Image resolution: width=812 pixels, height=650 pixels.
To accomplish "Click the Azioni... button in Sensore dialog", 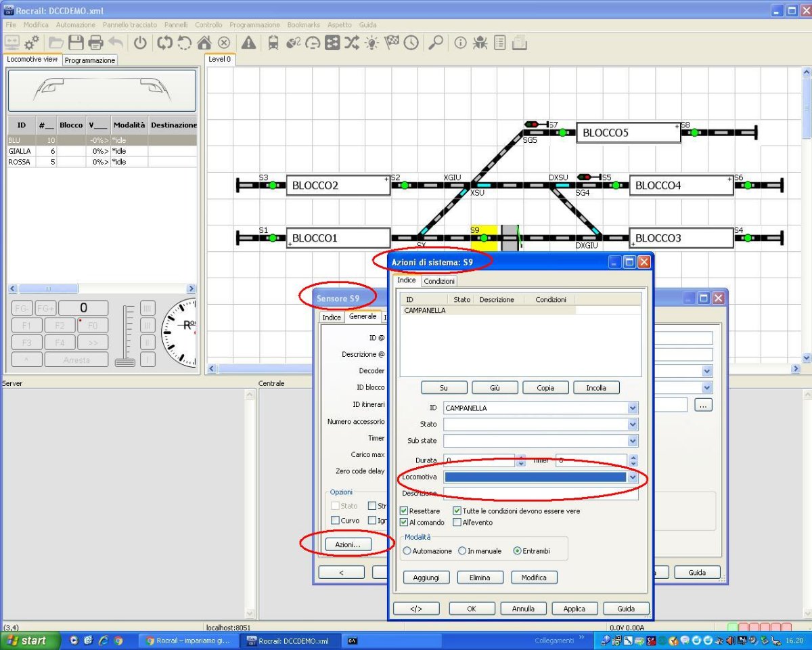I will pos(348,544).
